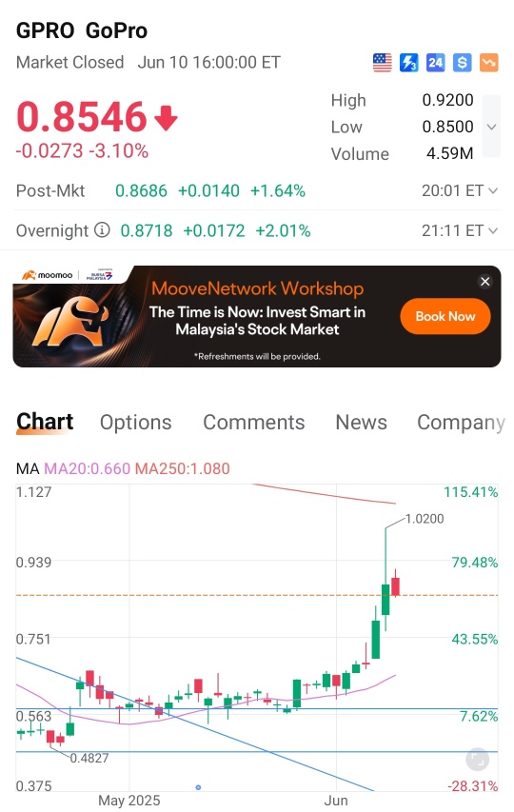The height and width of the screenshot is (812, 514).
Task: Tap the orange downtrend chart icon
Action: point(488,63)
